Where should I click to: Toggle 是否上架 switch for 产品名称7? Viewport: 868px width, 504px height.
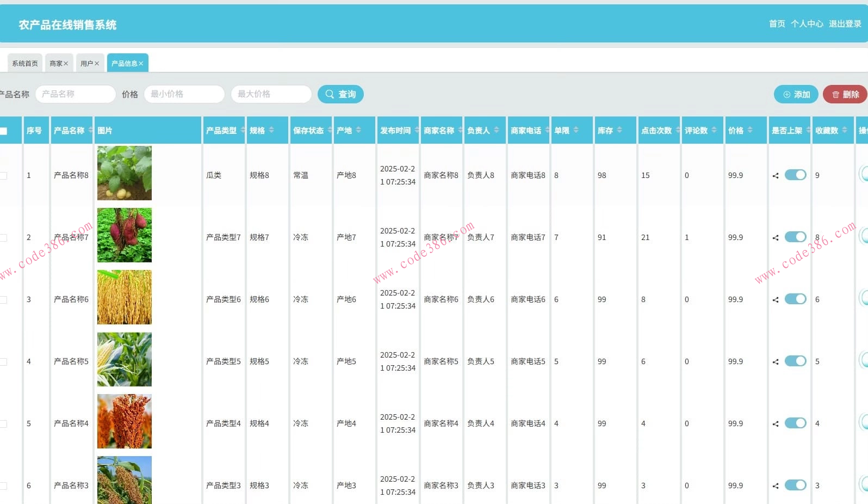796,237
